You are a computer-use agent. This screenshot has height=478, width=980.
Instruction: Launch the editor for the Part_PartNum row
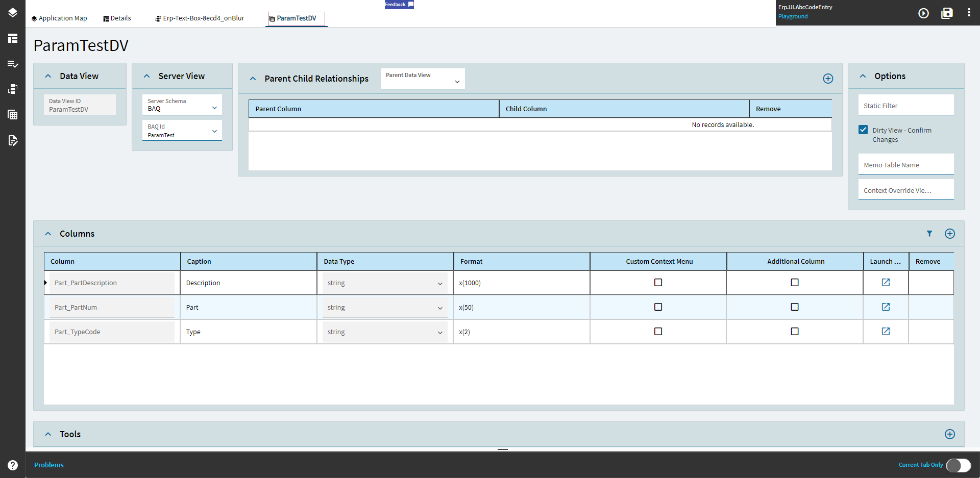[886, 307]
